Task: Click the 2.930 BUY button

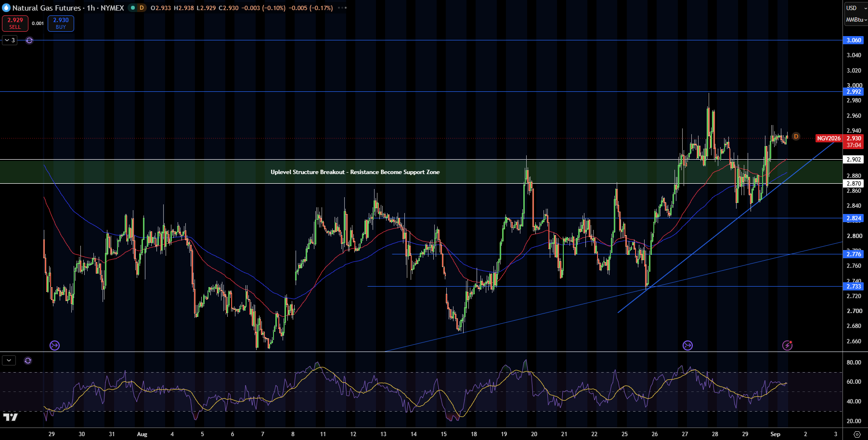Action: click(61, 23)
